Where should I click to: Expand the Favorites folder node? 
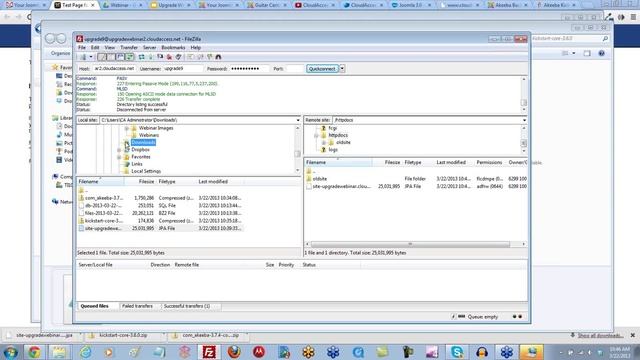tap(119, 157)
